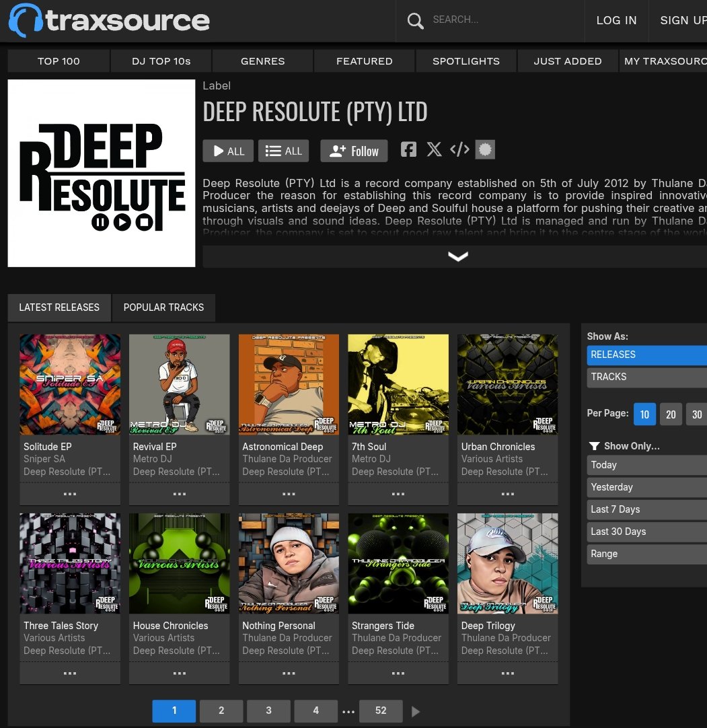Viewport: 707px width, 728px height.
Task: Open options dots under Strangers Tide
Action: click(x=398, y=674)
